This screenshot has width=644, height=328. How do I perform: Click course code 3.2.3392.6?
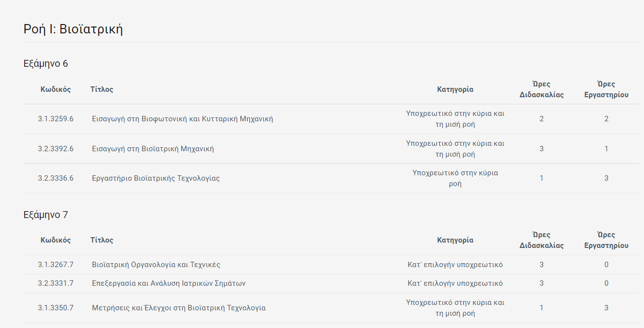(55, 149)
